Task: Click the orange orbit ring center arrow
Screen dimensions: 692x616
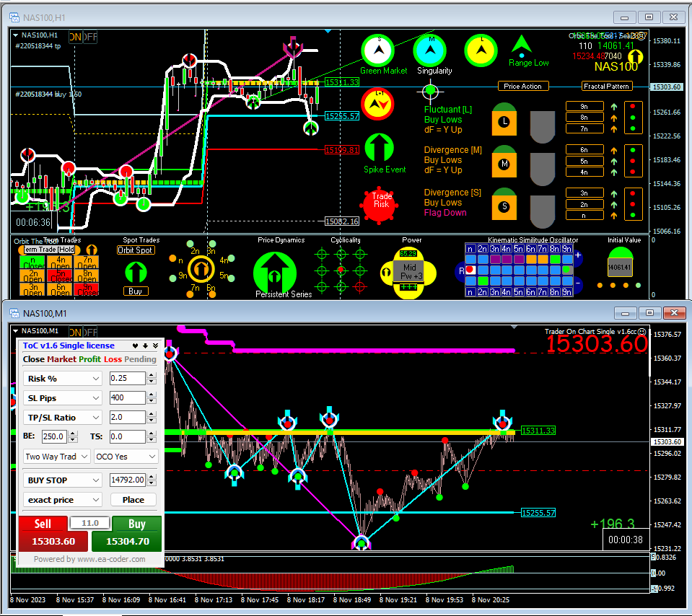Action: 201,269
